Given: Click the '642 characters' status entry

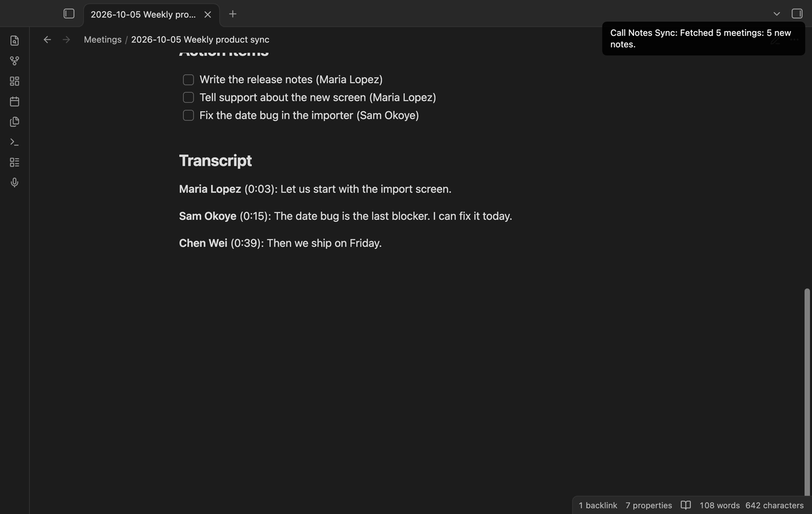Looking at the screenshot, I should pyautogui.click(x=775, y=505).
